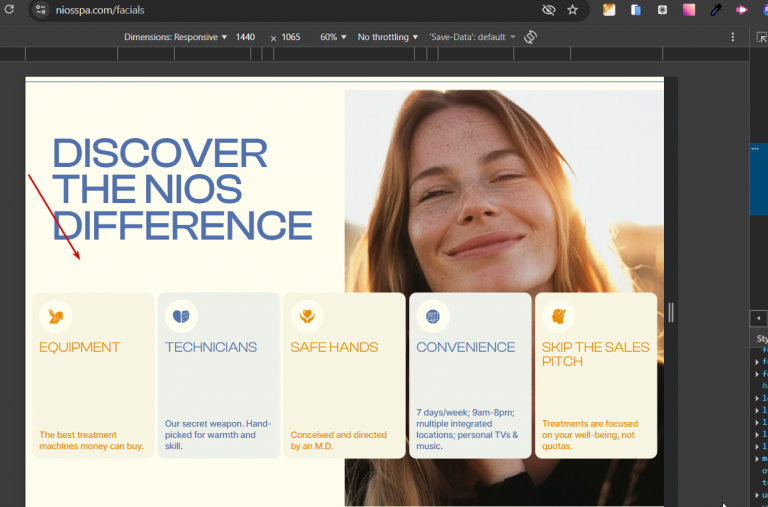The height and width of the screenshot is (507, 768).
Task: Expand the No throttling dropdown
Action: 388,37
